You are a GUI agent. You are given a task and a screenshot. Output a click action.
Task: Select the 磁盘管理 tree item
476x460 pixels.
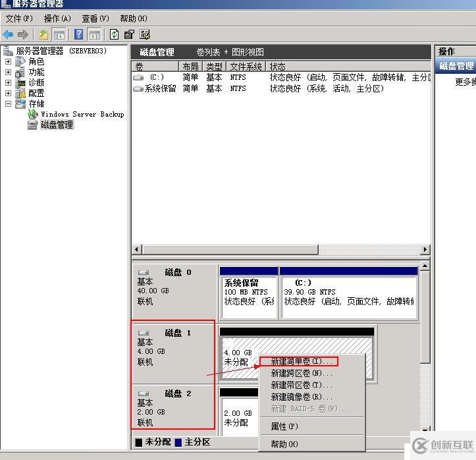[57, 125]
